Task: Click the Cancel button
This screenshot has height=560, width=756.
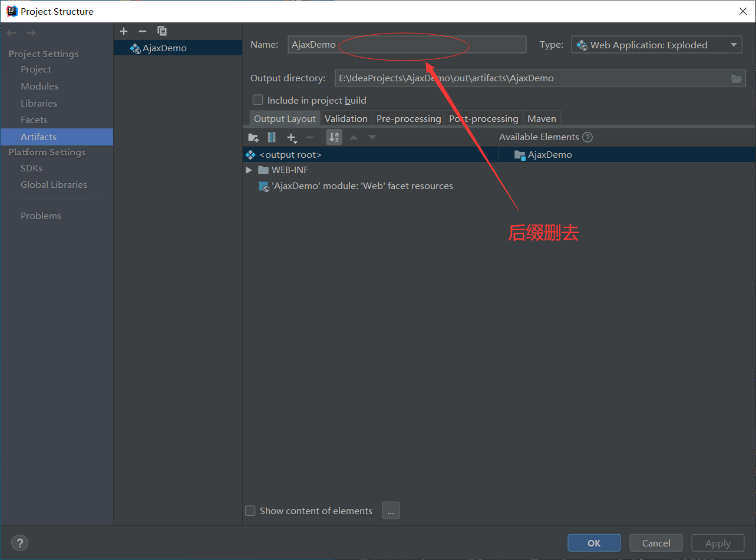Action: point(656,543)
